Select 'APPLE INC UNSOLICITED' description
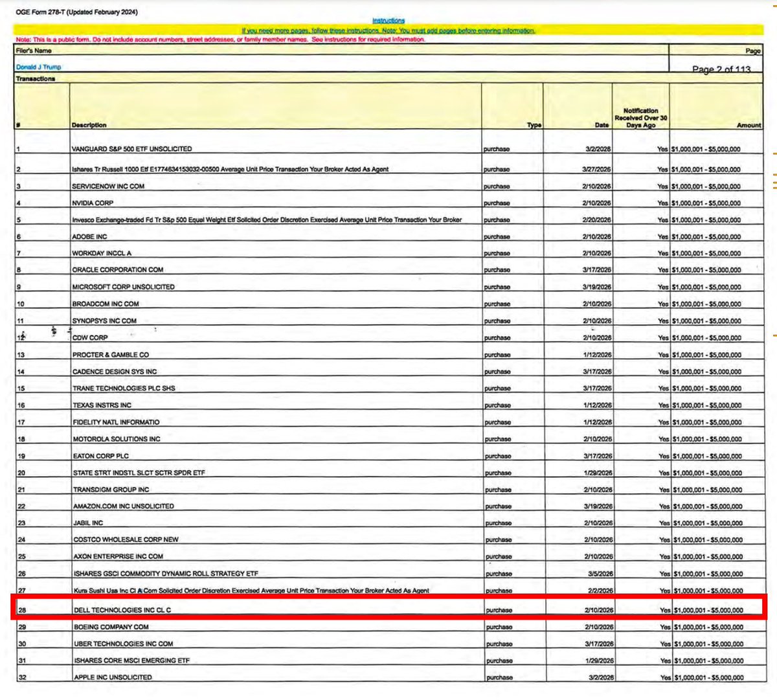 (x=113, y=677)
